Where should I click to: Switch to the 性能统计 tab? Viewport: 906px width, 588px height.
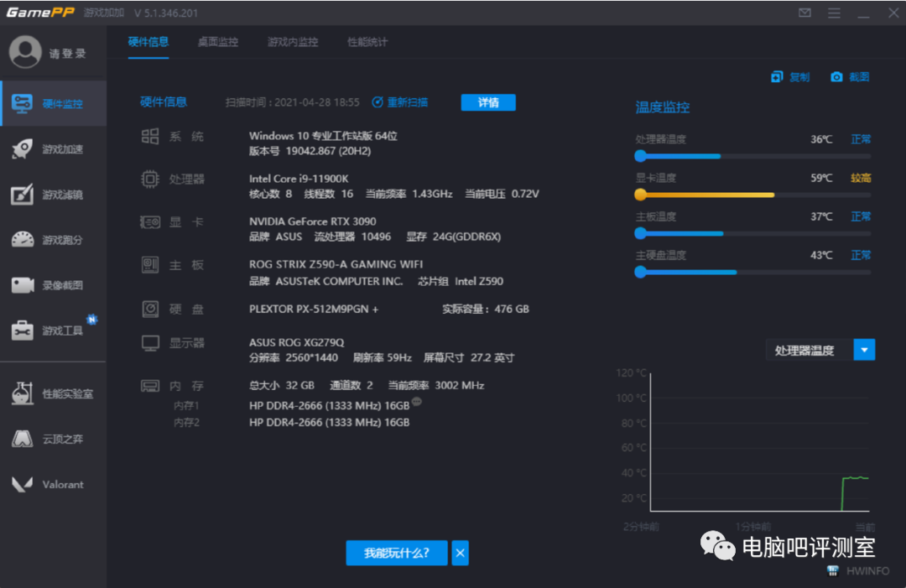click(367, 42)
